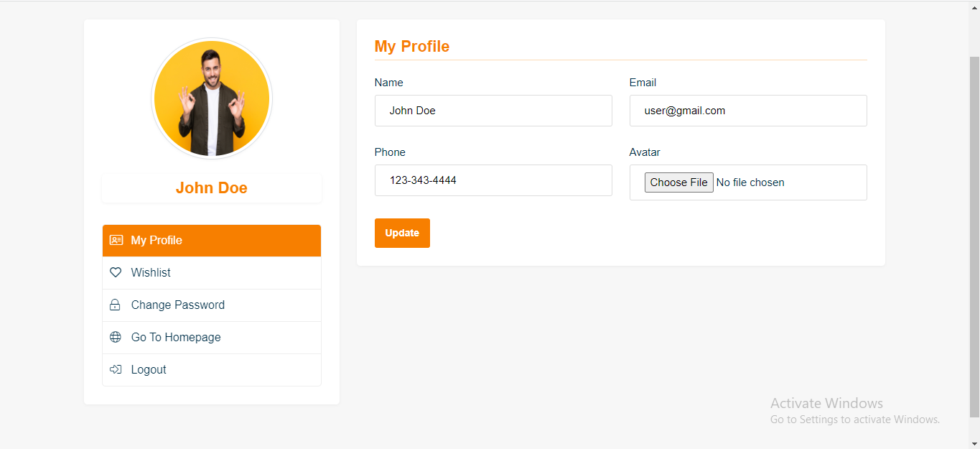Focus the Name field containing John Doe

pyautogui.click(x=493, y=111)
